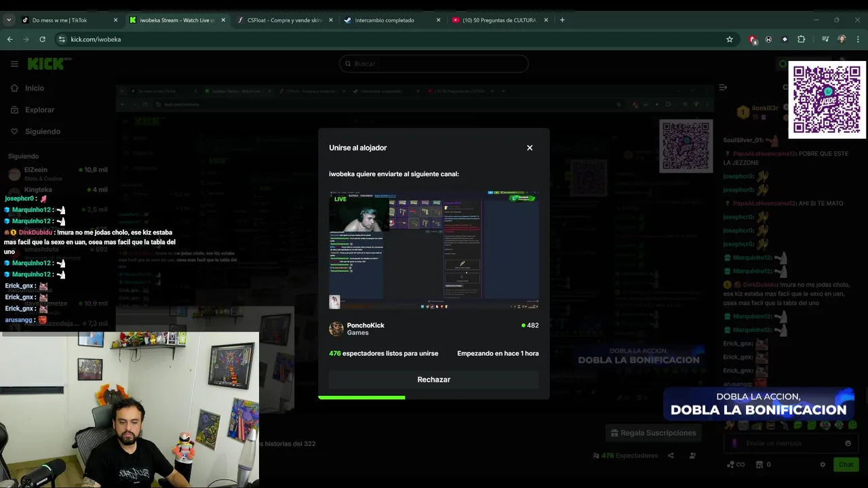Open the ElZeein followed channel
Screen dimensions: 868x488
[x=58, y=174]
